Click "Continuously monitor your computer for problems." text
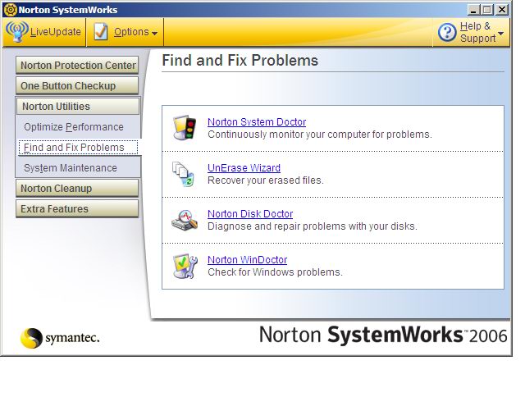Image resolution: width=525 pixels, height=420 pixels. (x=320, y=135)
